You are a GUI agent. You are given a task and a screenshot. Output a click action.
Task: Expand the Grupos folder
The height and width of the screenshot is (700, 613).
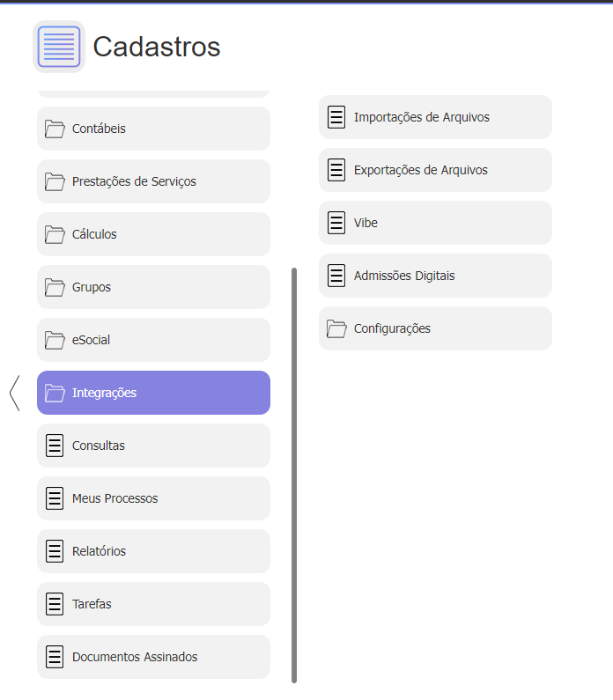(x=153, y=287)
